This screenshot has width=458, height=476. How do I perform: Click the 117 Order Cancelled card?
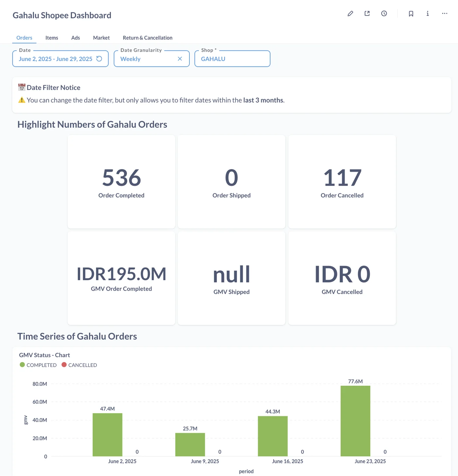[342, 182]
